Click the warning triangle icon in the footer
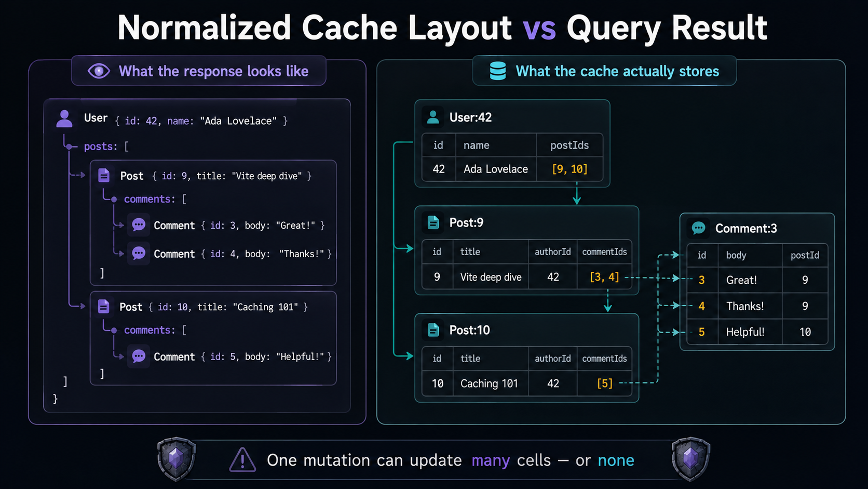 [242, 460]
